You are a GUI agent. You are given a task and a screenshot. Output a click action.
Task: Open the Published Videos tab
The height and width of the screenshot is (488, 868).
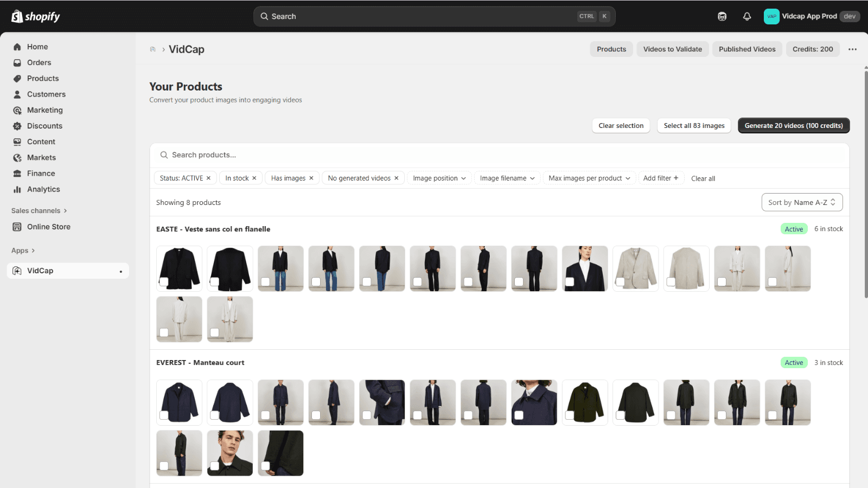pos(747,49)
